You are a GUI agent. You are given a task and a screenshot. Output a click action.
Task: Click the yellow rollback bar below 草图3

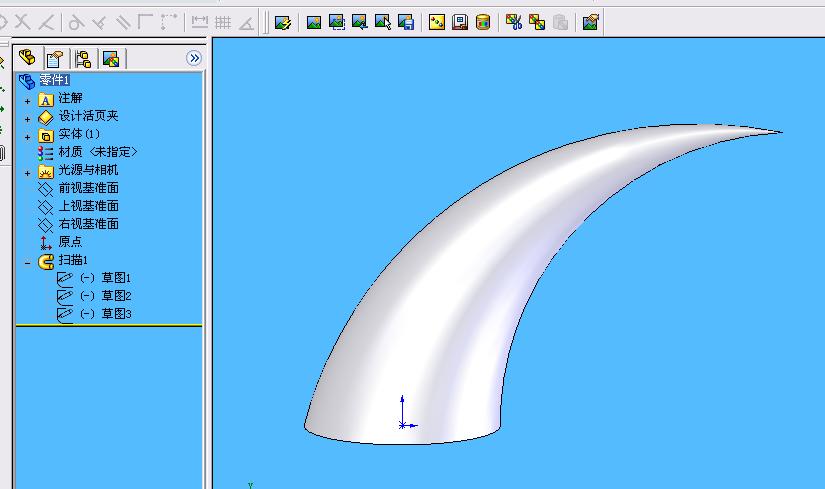point(109,325)
